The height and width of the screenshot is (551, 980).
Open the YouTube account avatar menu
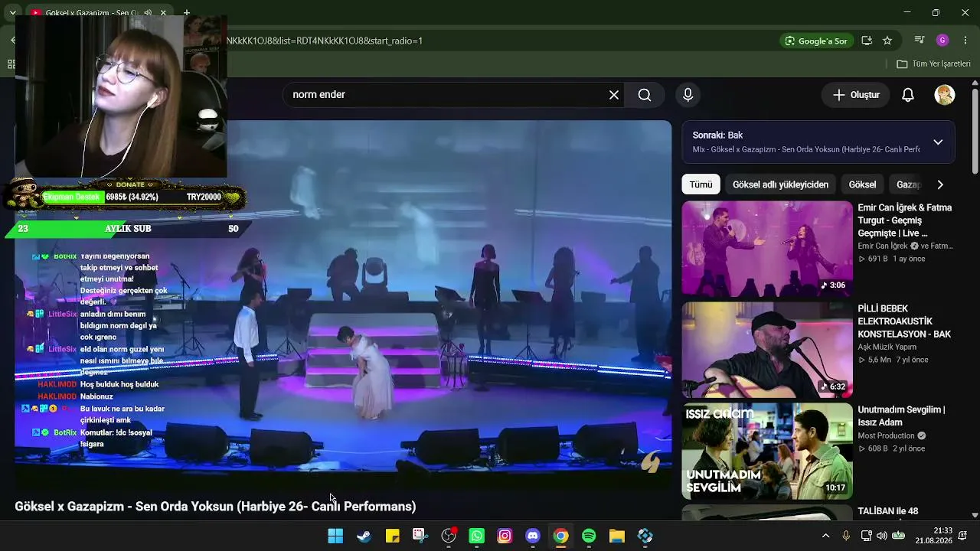point(945,95)
